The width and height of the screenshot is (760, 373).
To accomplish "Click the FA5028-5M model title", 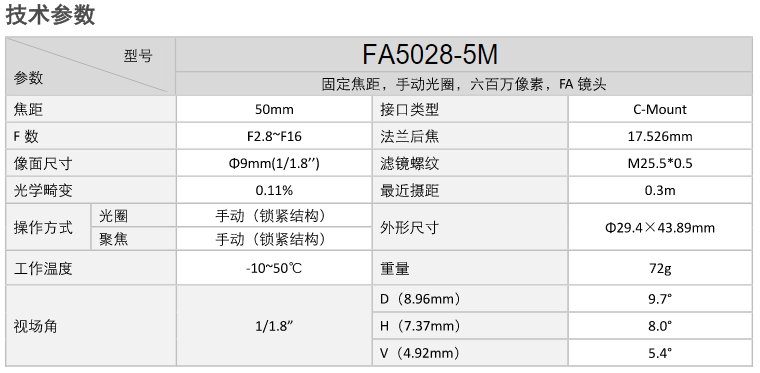I will (x=430, y=55).
